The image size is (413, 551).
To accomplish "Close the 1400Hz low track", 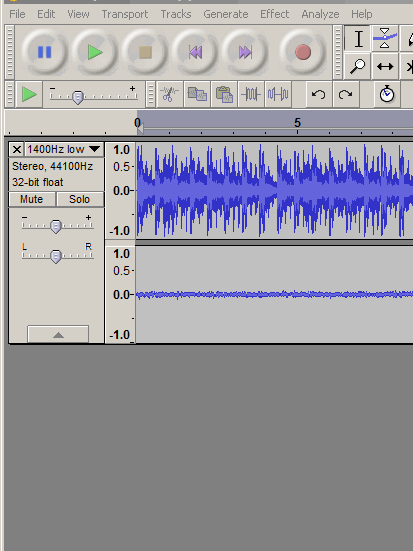I will pyautogui.click(x=17, y=150).
